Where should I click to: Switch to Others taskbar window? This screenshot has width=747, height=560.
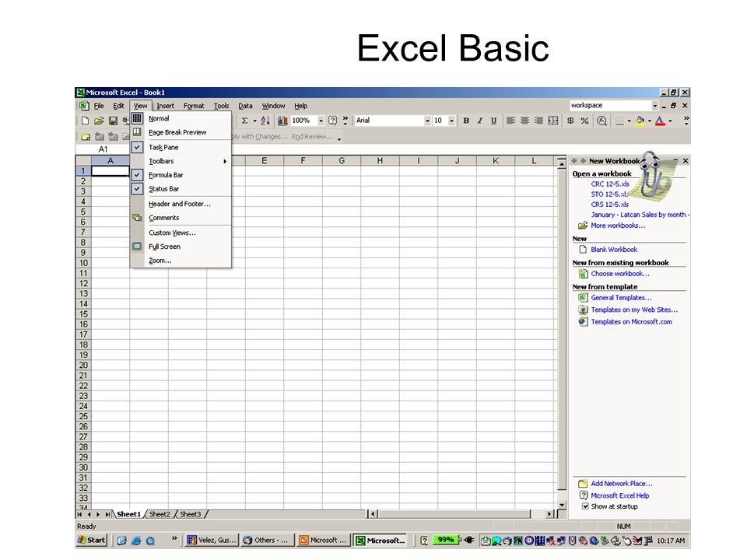pyautogui.click(x=267, y=540)
